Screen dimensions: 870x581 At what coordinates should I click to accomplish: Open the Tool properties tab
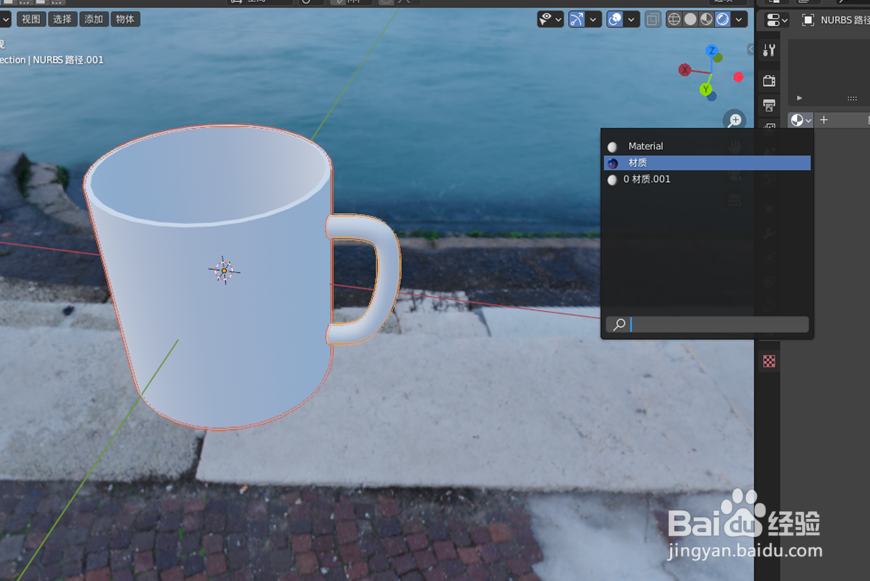(770, 49)
